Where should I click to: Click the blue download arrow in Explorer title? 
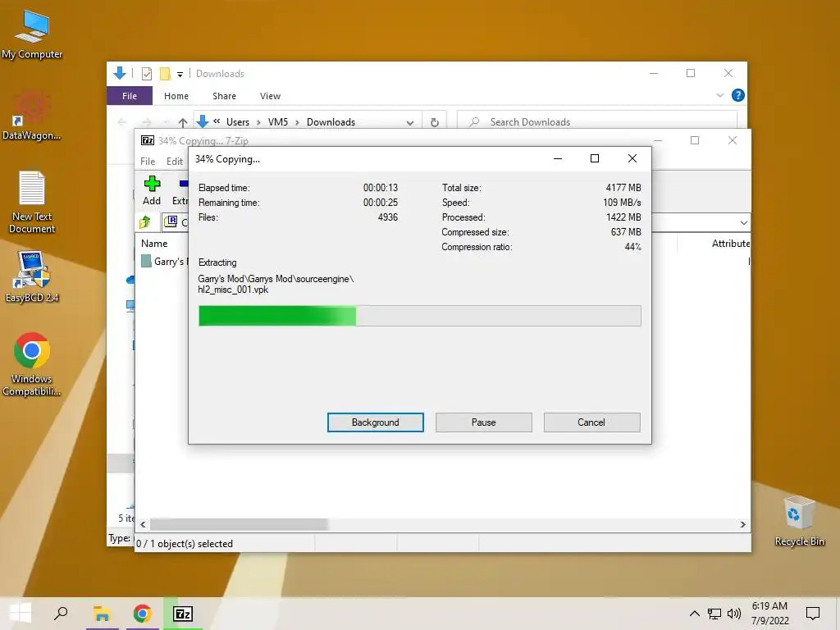click(x=120, y=73)
